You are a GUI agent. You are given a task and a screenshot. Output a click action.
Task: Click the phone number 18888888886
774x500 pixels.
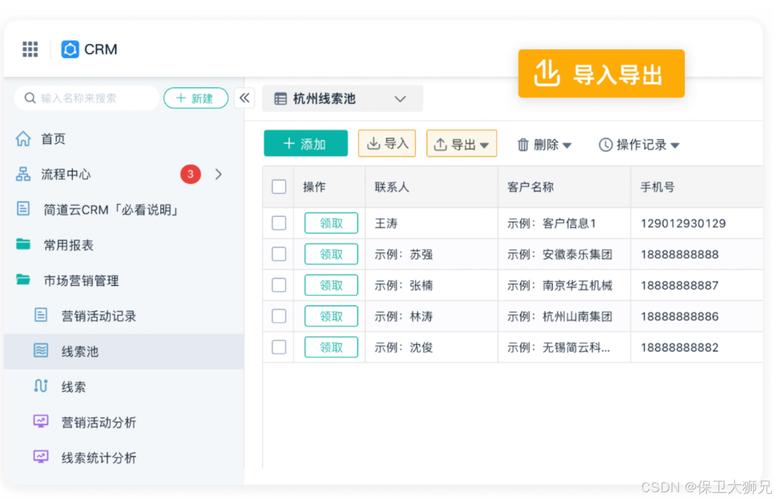pos(680,316)
